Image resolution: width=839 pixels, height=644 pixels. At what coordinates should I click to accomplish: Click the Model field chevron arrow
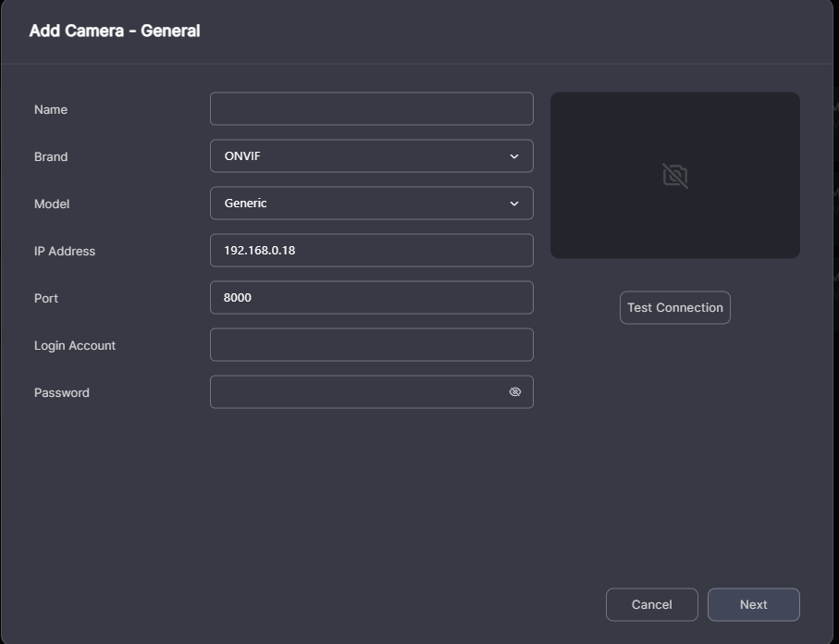[514, 204]
